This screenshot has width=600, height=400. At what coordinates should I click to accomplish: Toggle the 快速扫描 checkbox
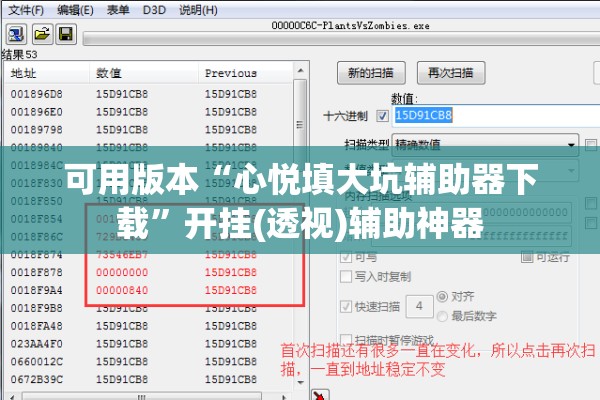346,306
